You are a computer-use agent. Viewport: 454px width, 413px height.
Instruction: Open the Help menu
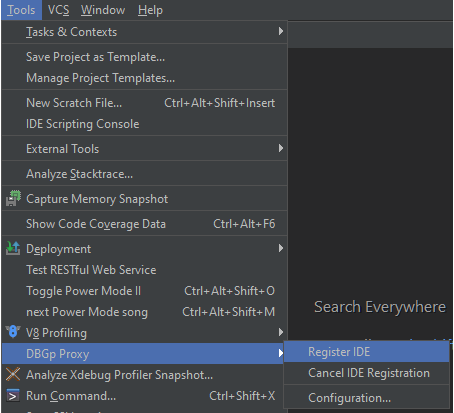(150, 10)
